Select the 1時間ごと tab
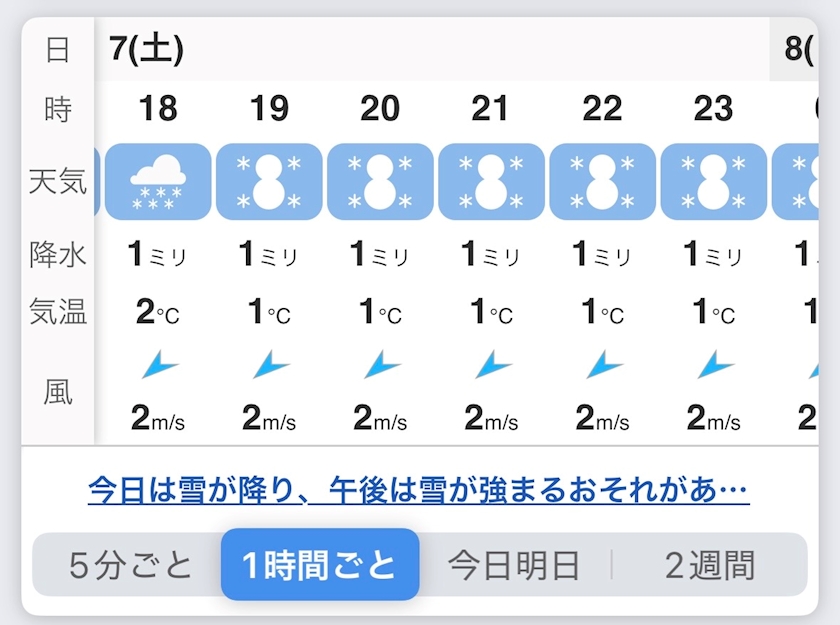 click(320, 566)
